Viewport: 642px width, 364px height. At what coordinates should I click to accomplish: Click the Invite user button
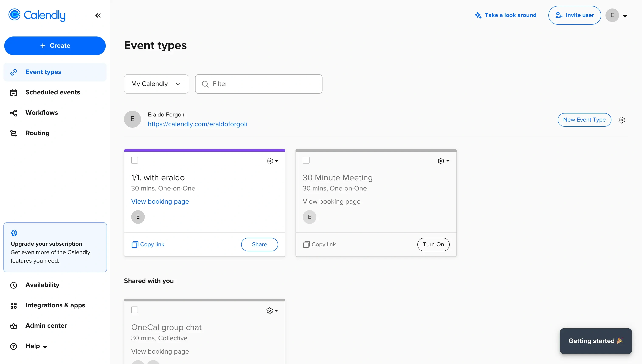[575, 15]
